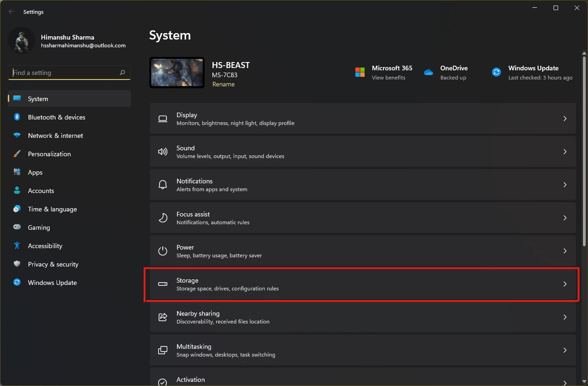
Task: Click the Personalization paintbrush icon
Action: (17, 154)
